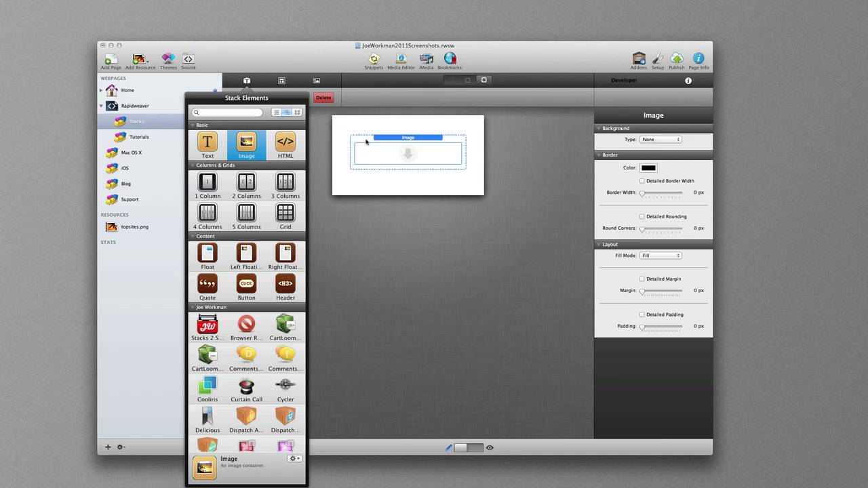
Task: Choose the 4 Columns element
Action: coord(208,216)
